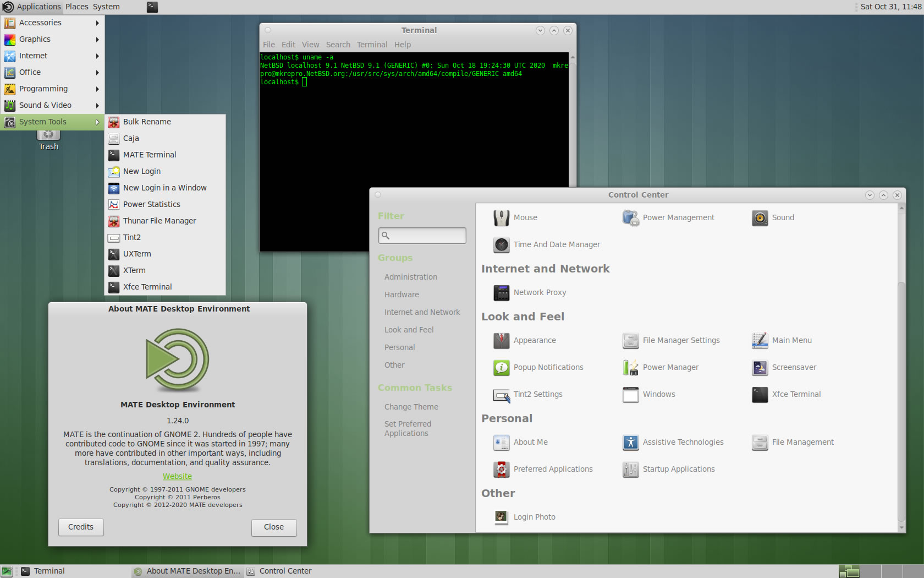Launch UXTerm from System Tools
Screen dimensions: 924x578
click(165, 254)
